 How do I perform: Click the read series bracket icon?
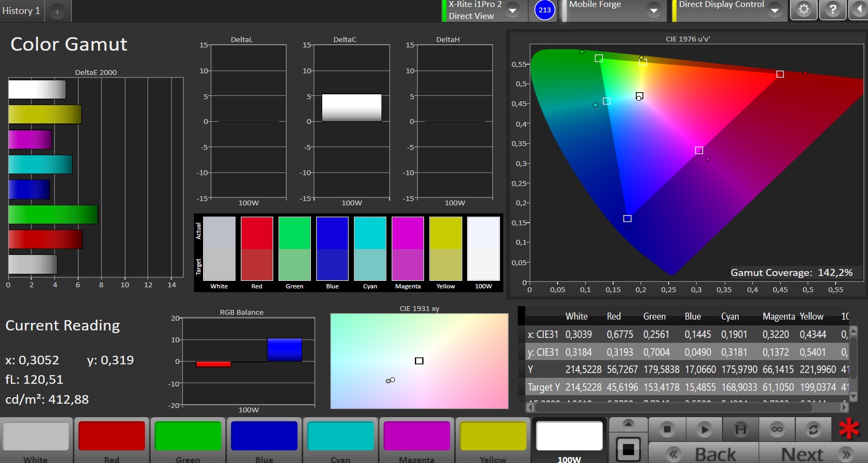(741, 430)
